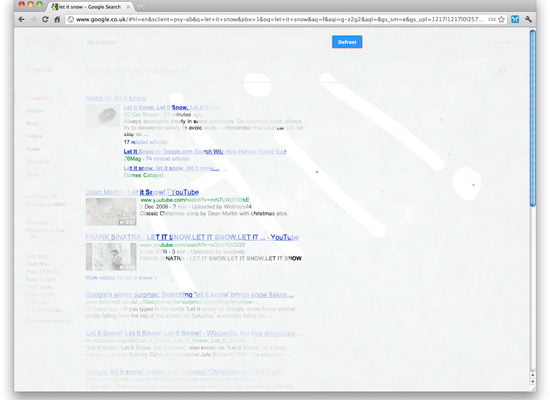Select News in the left search sidebar
550x400 pixels.
(33, 149)
